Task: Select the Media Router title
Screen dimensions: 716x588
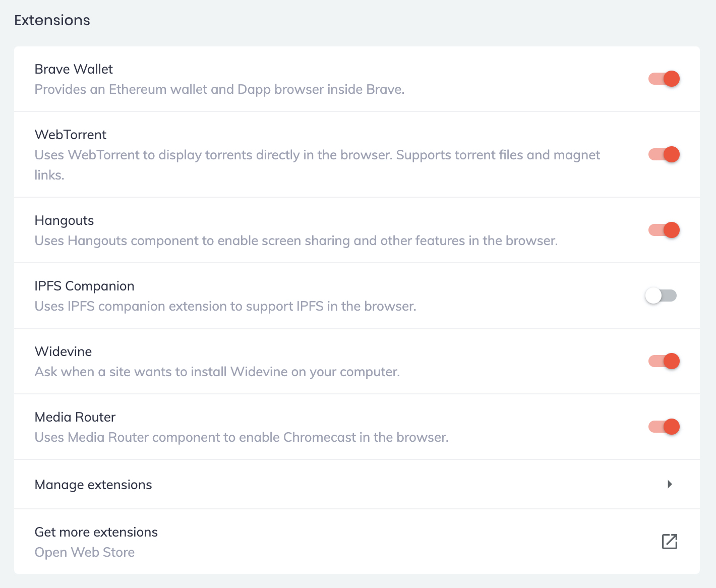Action: point(75,417)
